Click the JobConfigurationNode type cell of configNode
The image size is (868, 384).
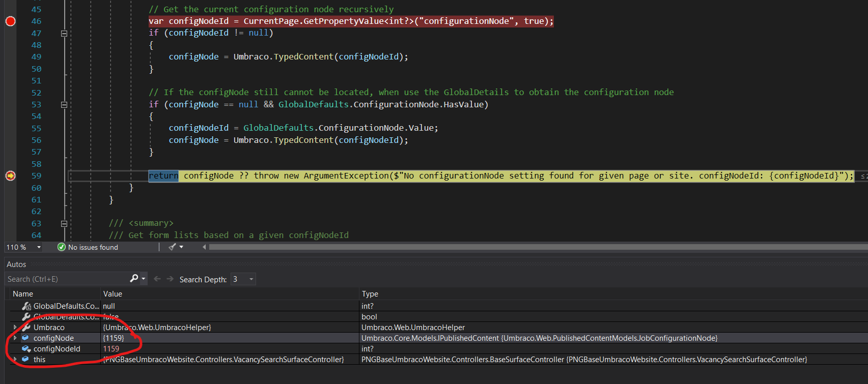point(540,338)
